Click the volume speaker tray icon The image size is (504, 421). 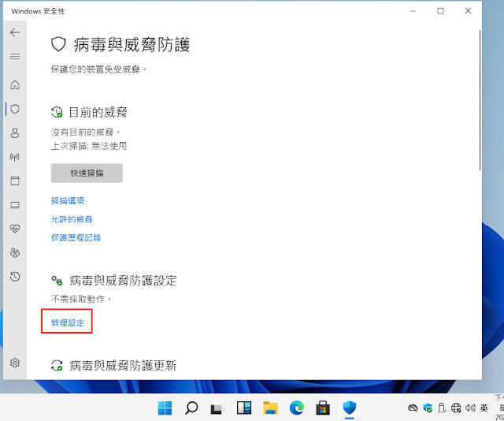470,408
